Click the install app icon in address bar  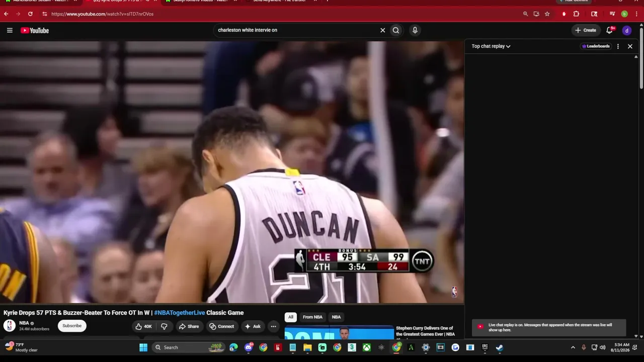click(536, 14)
